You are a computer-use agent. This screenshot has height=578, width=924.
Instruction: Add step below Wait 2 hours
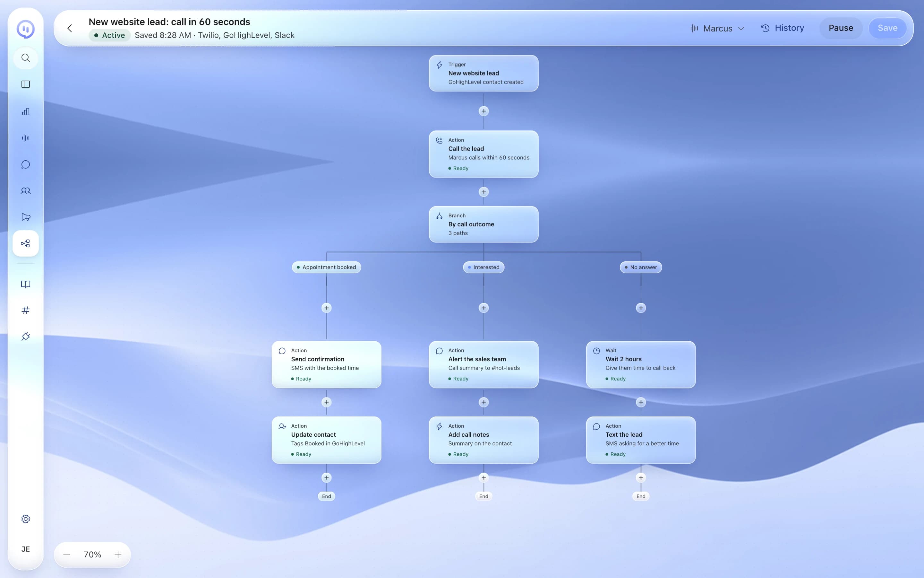641,402
